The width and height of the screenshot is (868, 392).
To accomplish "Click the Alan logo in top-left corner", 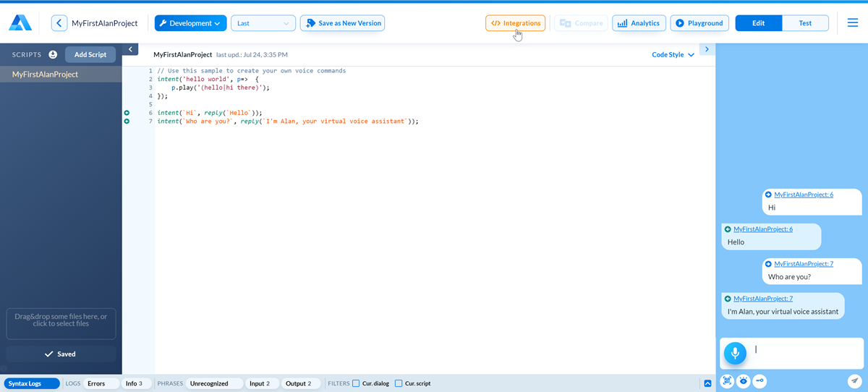I will pyautogui.click(x=20, y=23).
